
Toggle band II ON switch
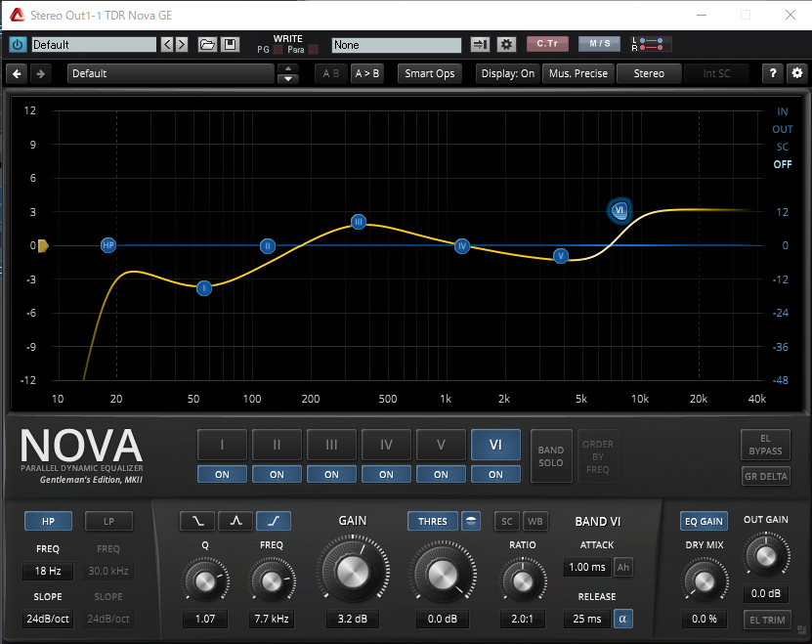point(278,474)
